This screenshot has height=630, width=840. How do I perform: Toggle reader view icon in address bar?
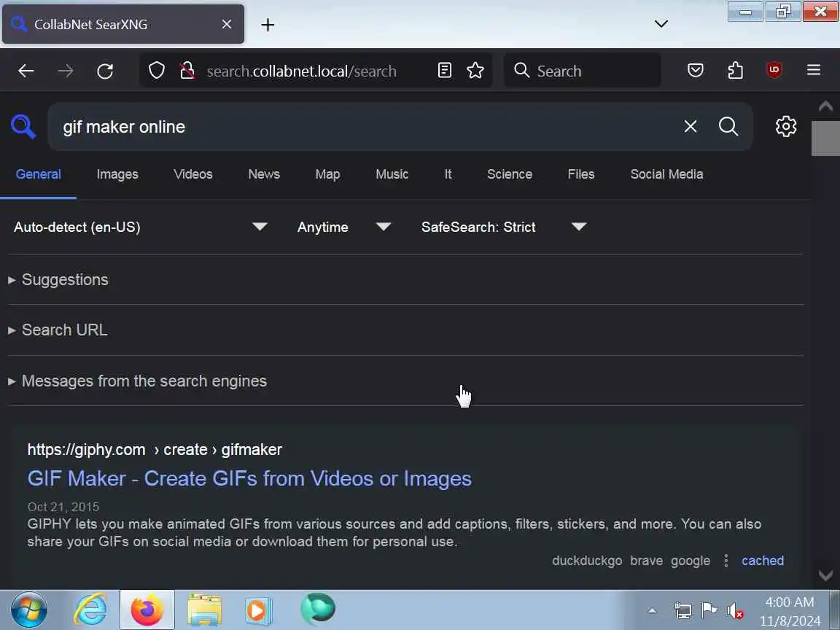(445, 70)
